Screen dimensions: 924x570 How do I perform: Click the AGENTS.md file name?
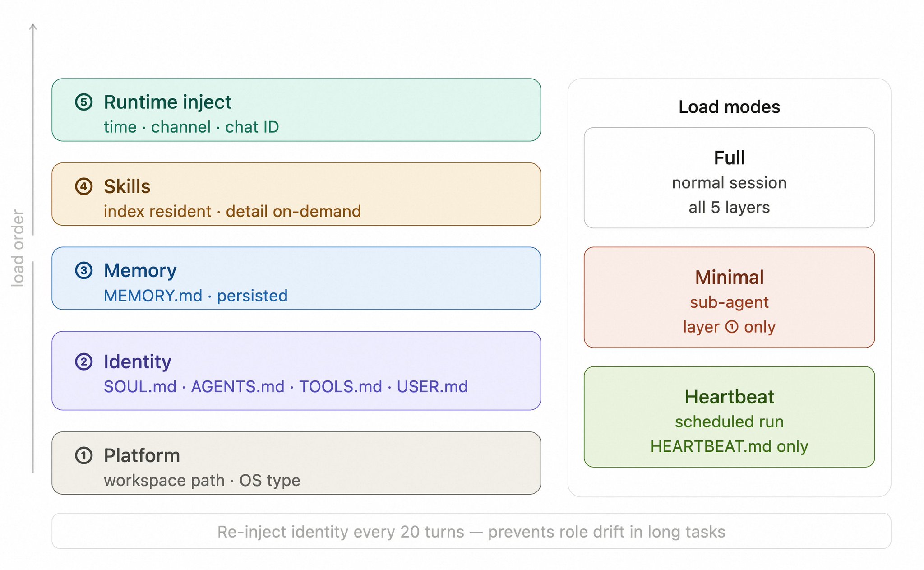238,387
